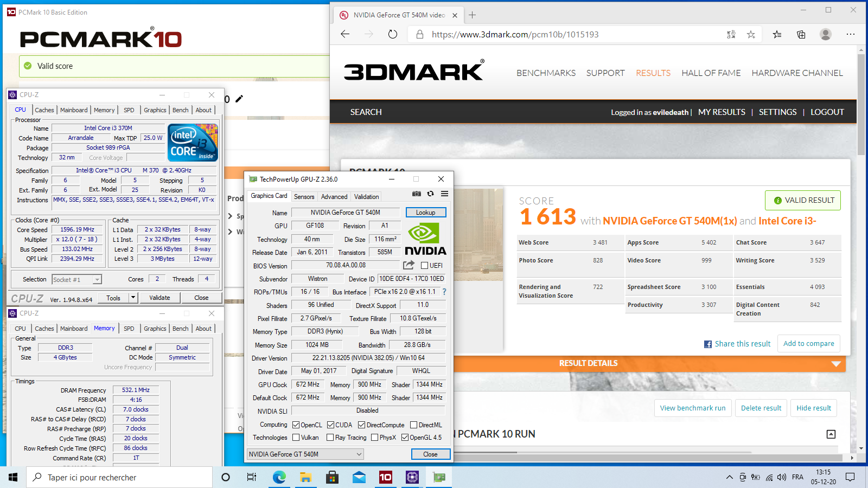Open the GPU selection dropdown in GPU-Z
Viewport: 868px width, 488px height.
point(305,454)
